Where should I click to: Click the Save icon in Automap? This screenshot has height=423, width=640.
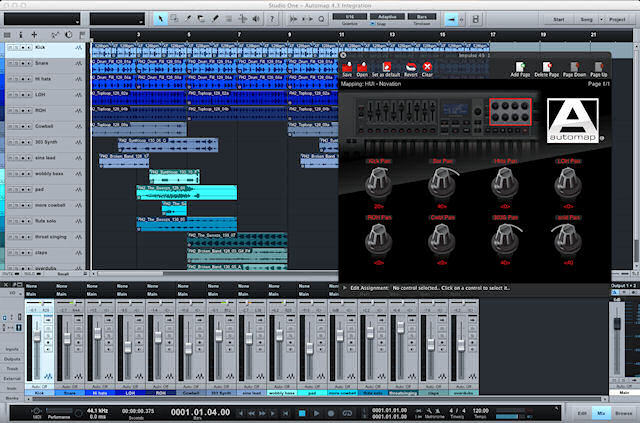pos(347,69)
